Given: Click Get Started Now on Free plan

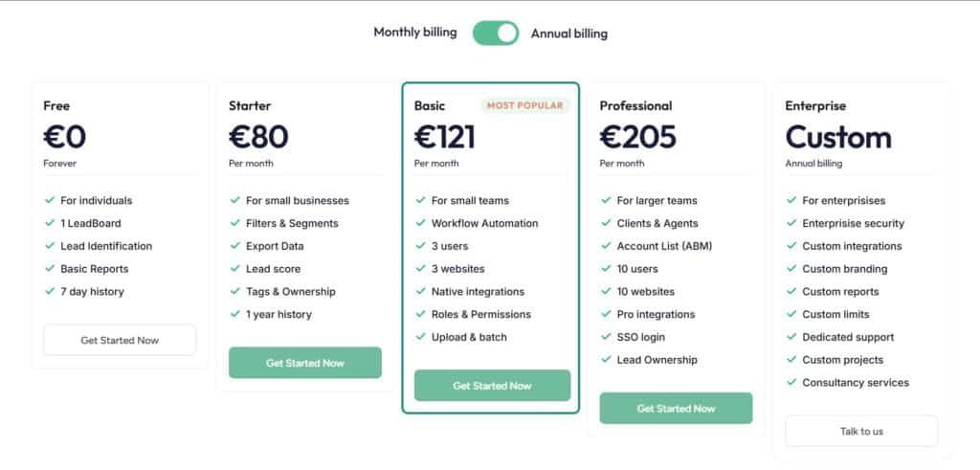Looking at the screenshot, I should click(x=120, y=340).
